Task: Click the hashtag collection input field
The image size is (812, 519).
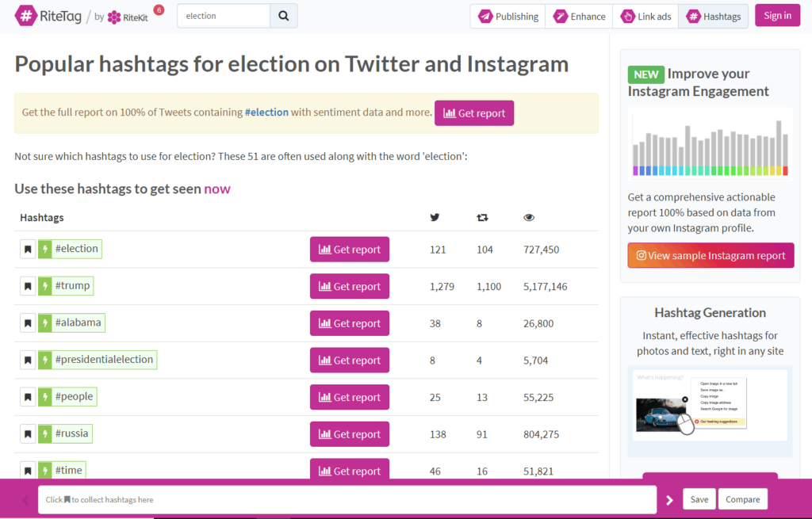Action: [341, 499]
